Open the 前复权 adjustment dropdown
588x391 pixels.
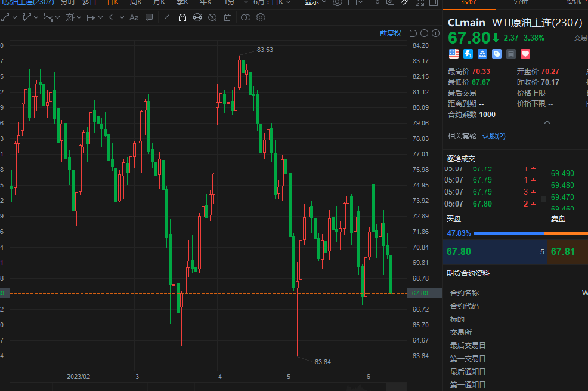391,33
